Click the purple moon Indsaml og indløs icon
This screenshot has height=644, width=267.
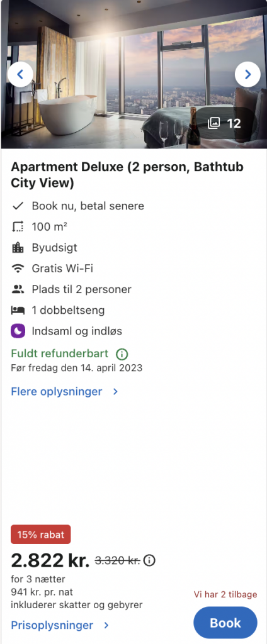(x=18, y=331)
